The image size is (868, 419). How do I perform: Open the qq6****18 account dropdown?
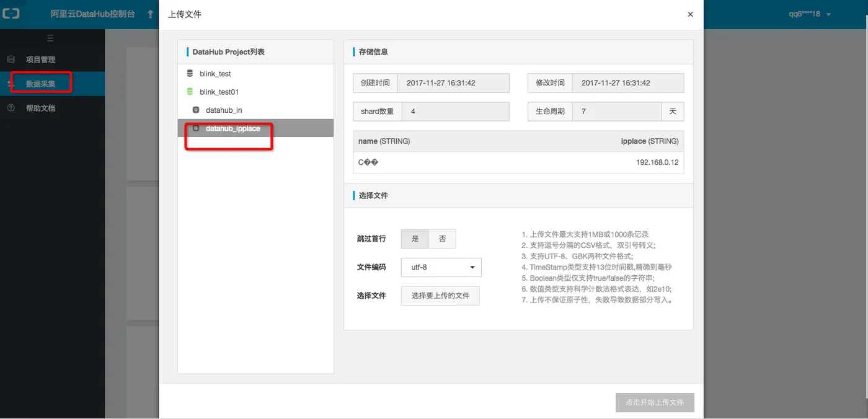(x=810, y=14)
